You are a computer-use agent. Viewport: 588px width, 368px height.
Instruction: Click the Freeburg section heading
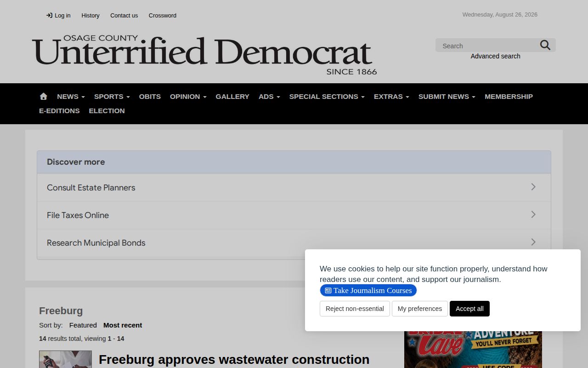pos(61,311)
